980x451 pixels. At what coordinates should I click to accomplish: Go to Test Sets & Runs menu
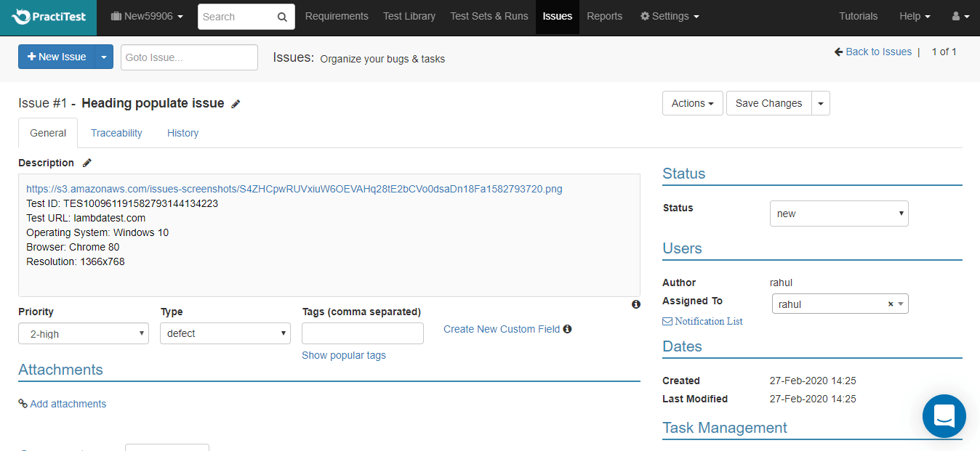(x=489, y=17)
